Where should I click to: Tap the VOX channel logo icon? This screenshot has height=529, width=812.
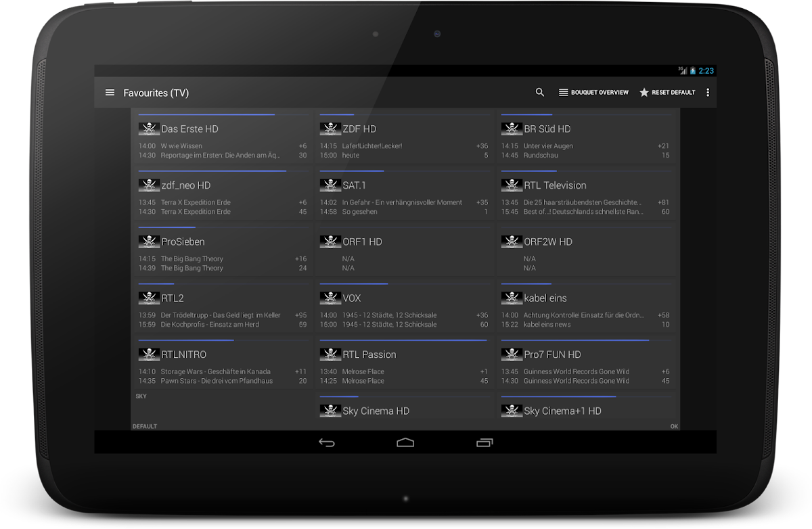(x=330, y=298)
